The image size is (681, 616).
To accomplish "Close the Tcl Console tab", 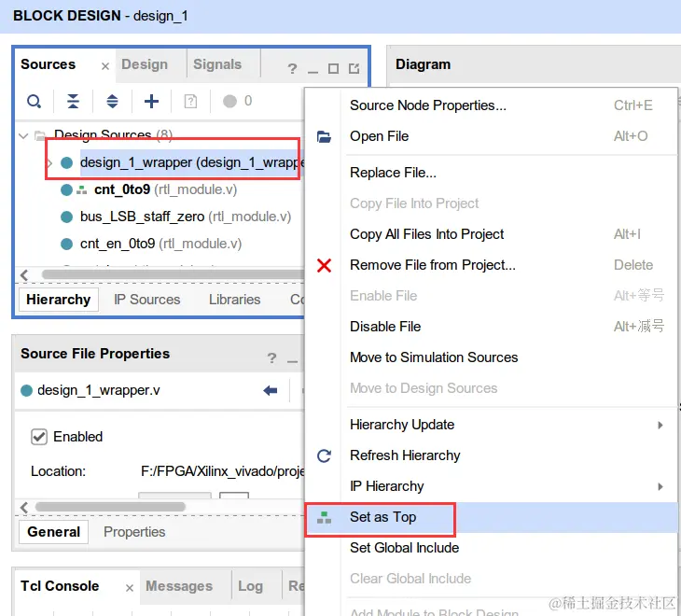I will click(x=130, y=588).
